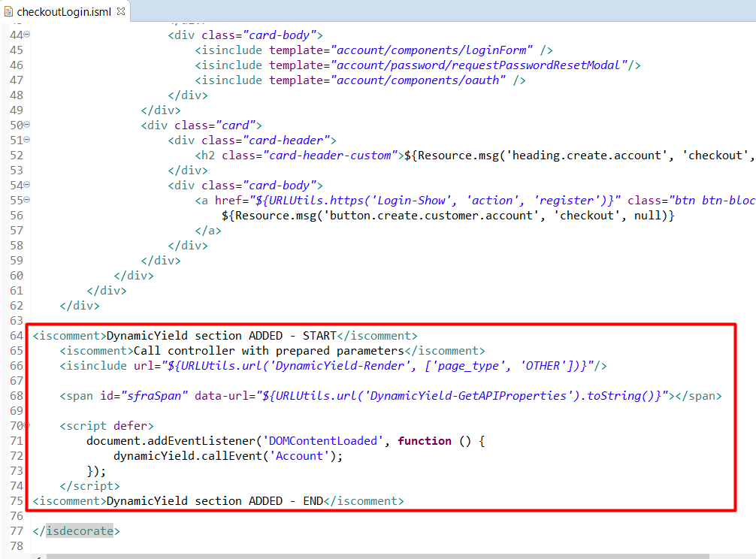Click the 'script defer' opening tag
The width and height of the screenshot is (756, 559).
click(x=107, y=426)
